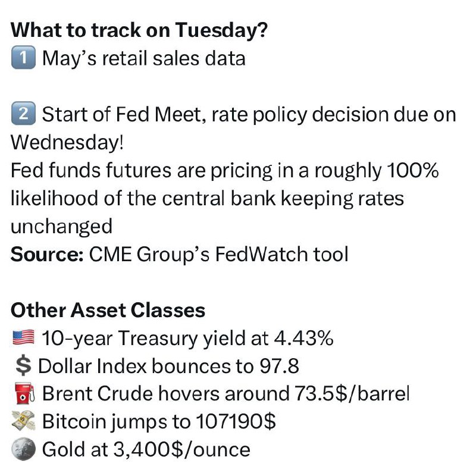This screenshot has height=476, width=473.
Task: Click the 'Start of Fed Meet' text
Action: 122,114
